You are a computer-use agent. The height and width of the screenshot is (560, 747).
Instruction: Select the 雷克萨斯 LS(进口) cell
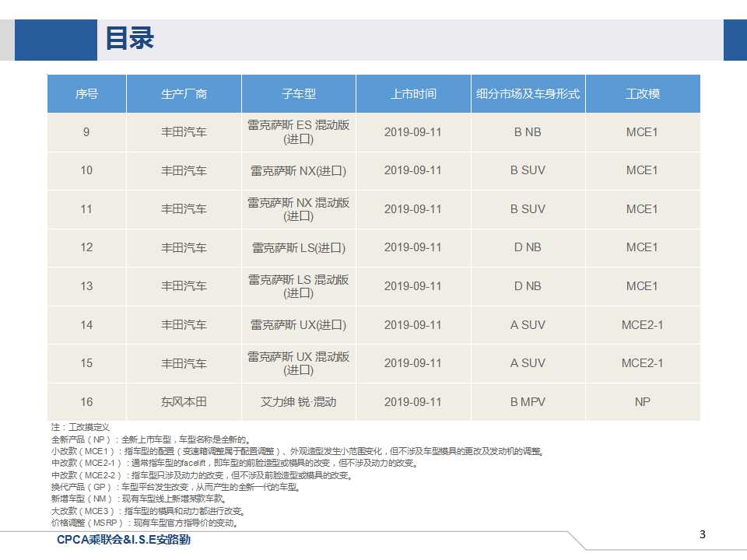(x=299, y=247)
